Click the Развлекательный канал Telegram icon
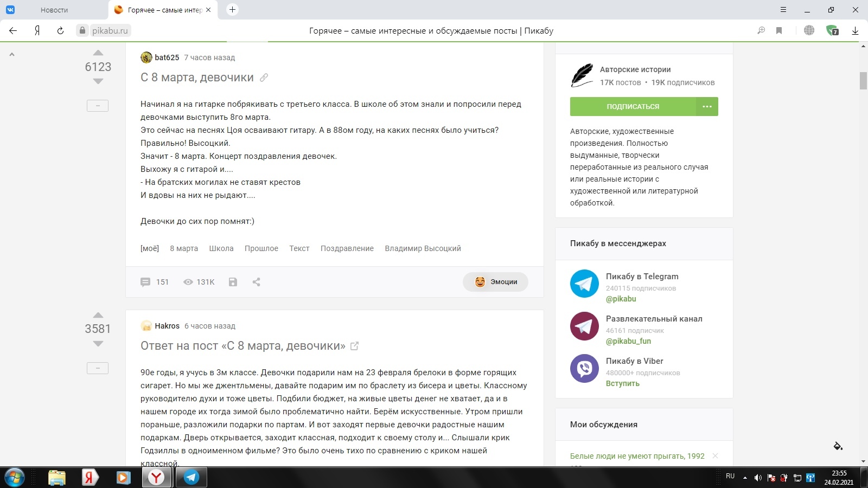868x488 pixels. (x=584, y=326)
